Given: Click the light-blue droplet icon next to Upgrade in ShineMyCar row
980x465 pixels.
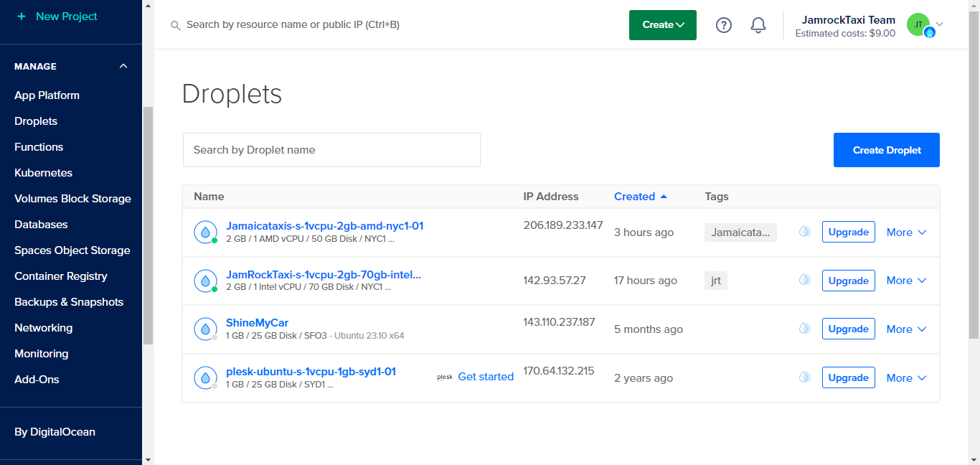Looking at the screenshot, I should point(805,328).
